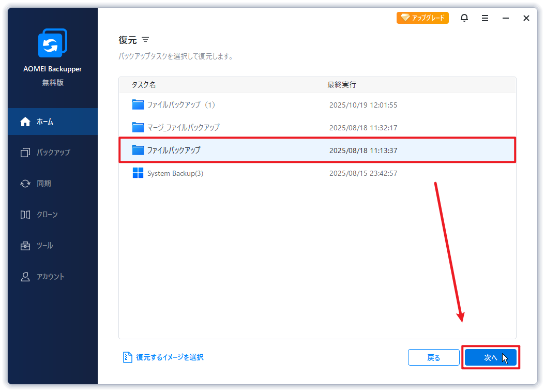Click the 復元するイメージを選択 file icon
This screenshot has height=392, width=545.
click(127, 357)
